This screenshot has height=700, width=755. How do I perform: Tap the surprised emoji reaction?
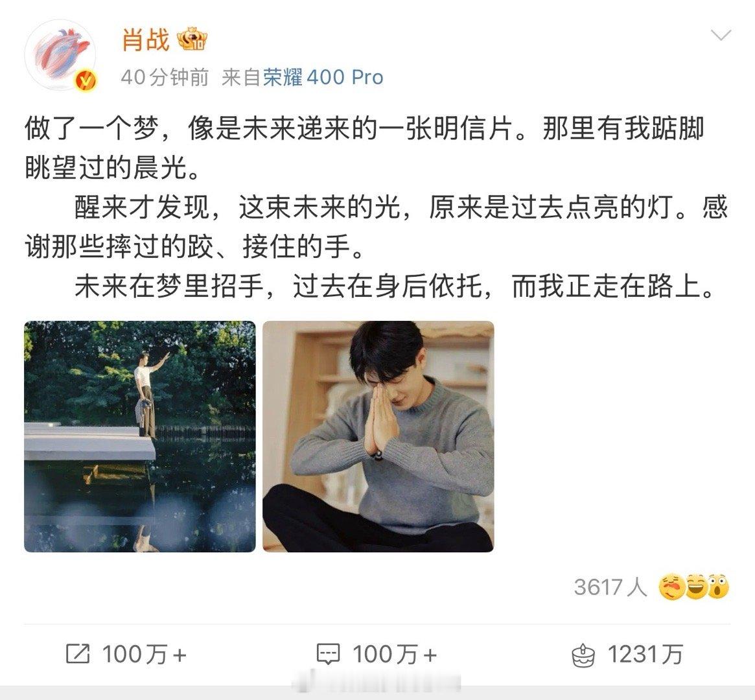click(718, 587)
